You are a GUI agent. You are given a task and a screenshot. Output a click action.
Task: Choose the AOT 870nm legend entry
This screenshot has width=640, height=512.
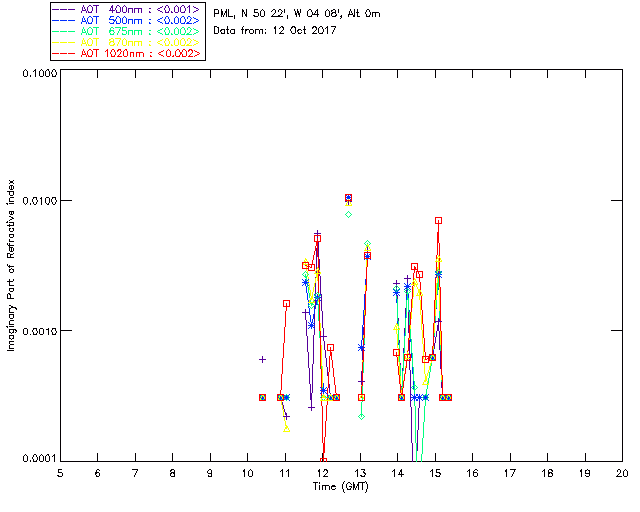point(127,42)
